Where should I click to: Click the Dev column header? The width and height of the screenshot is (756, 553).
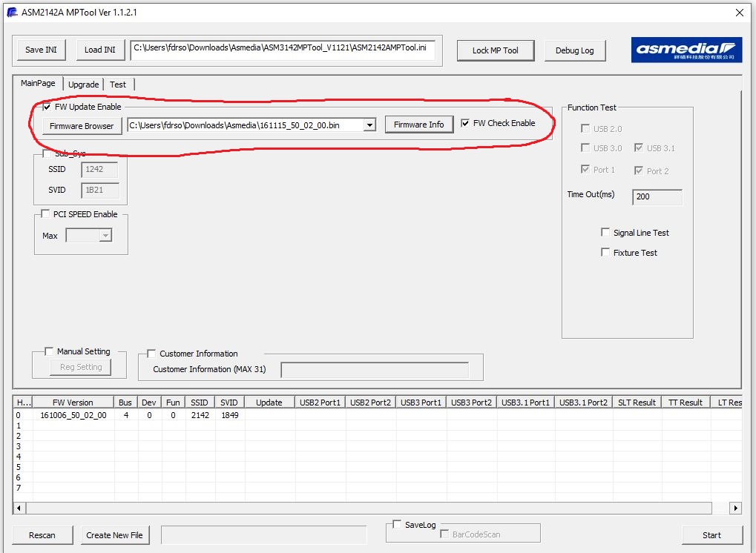click(149, 403)
